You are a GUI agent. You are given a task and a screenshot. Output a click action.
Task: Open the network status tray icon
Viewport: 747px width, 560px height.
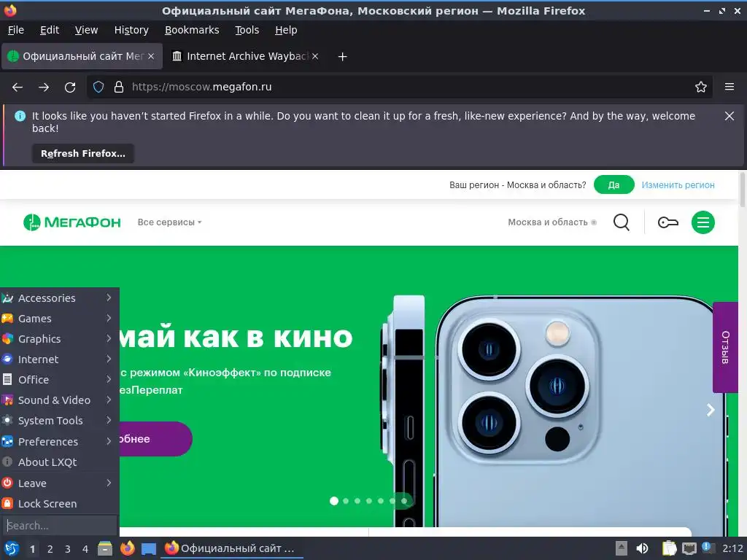tap(689, 549)
